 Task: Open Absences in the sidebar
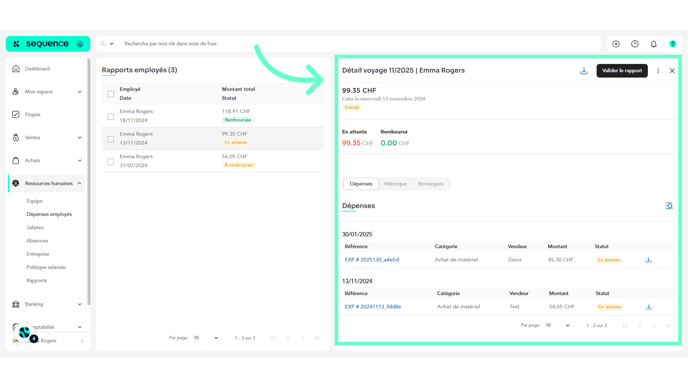[x=37, y=240]
